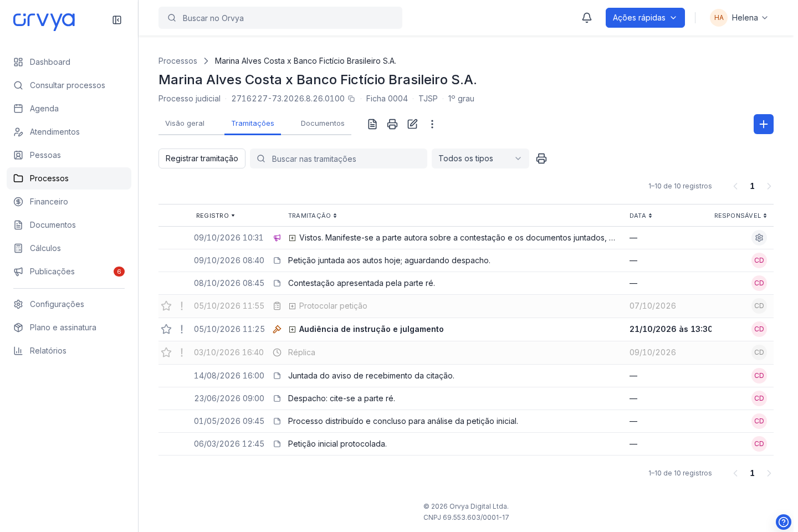Sort by the Responsável column header
The height and width of the screenshot is (532, 798).
(x=740, y=216)
